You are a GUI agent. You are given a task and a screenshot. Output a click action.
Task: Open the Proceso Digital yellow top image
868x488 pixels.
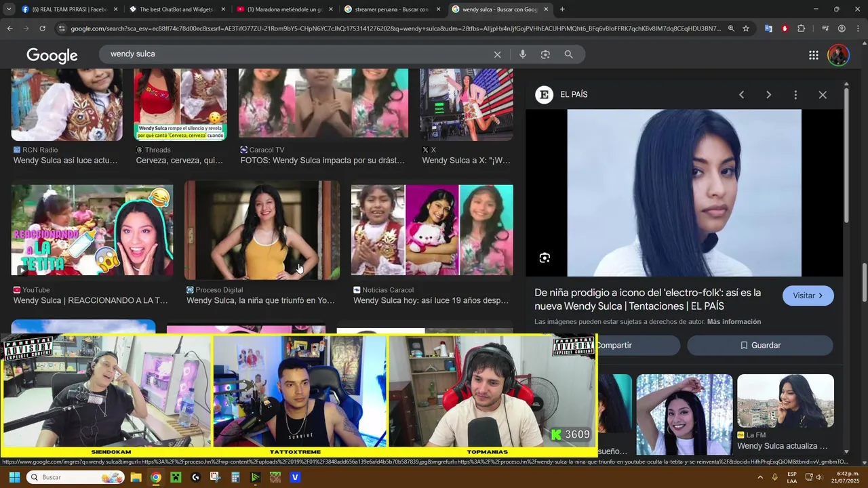click(262, 230)
